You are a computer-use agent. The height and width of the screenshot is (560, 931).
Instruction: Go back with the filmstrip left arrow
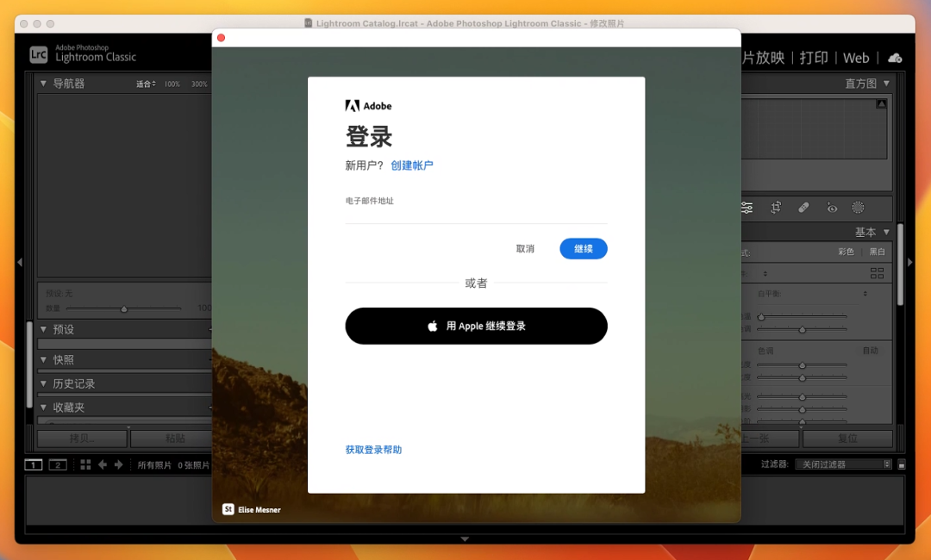(102, 464)
